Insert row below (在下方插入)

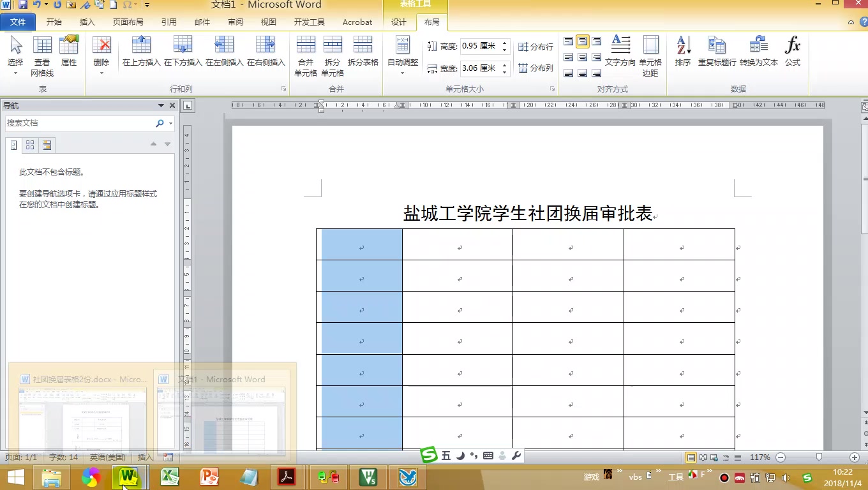pyautogui.click(x=183, y=51)
